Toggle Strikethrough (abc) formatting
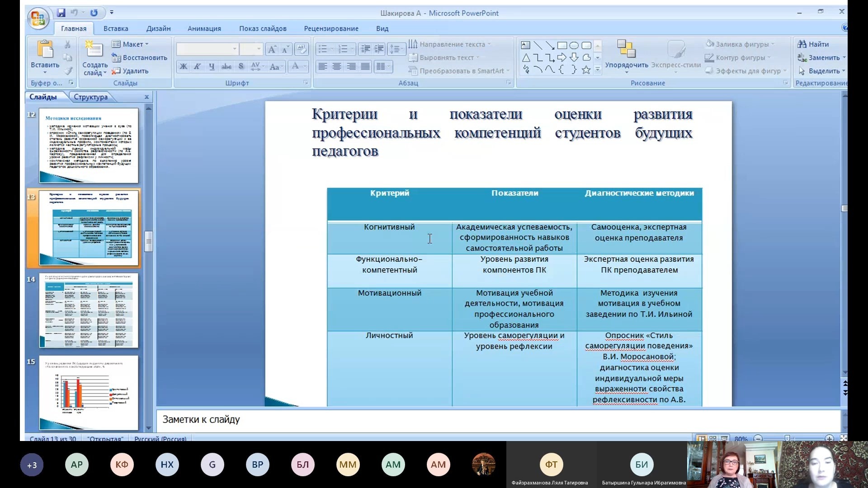The height and width of the screenshot is (488, 868). (x=226, y=66)
